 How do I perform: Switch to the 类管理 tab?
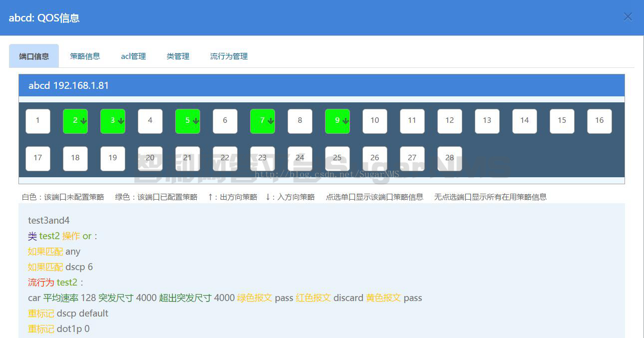[178, 56]
